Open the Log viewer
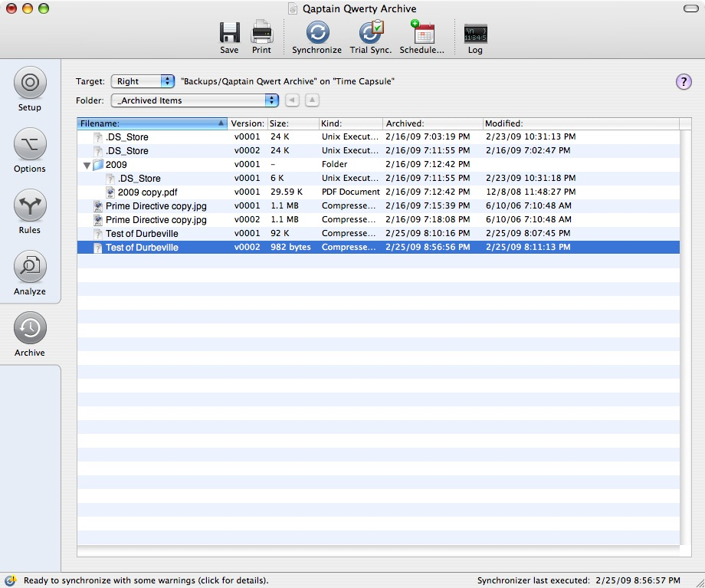Viewport: 705px width, 588px height. [475, 32]
